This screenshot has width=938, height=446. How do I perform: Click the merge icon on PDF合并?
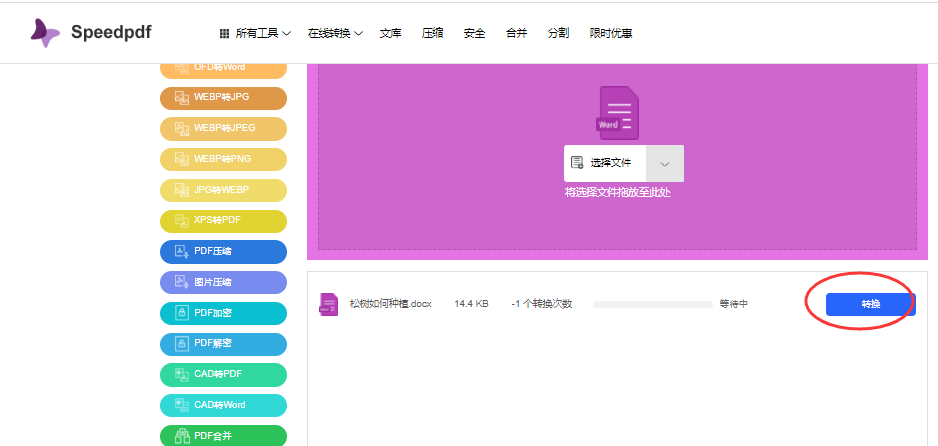(182, 436)
